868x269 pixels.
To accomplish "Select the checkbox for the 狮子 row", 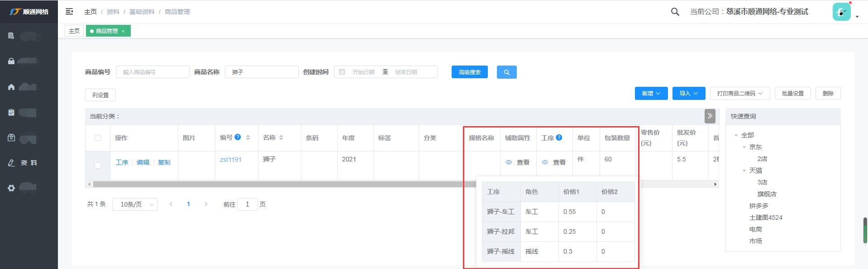I will [x=98, y=165].
